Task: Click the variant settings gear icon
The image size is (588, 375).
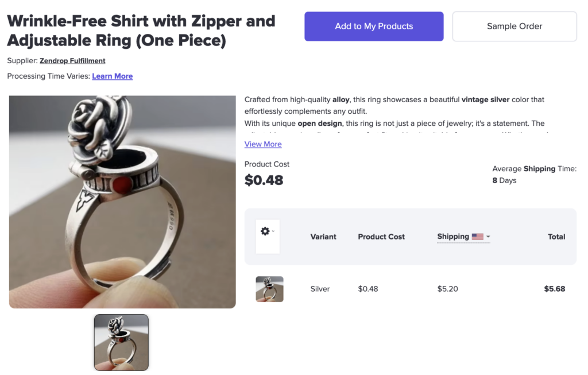Action: 265,231
